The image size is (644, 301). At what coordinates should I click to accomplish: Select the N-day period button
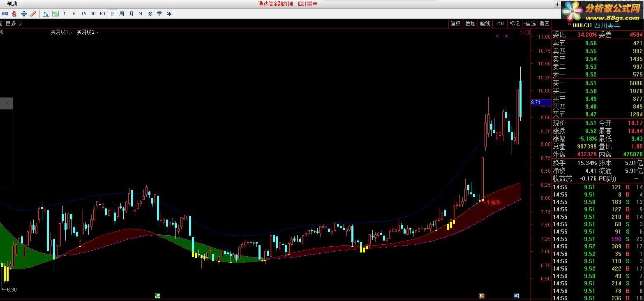[140, 14]
